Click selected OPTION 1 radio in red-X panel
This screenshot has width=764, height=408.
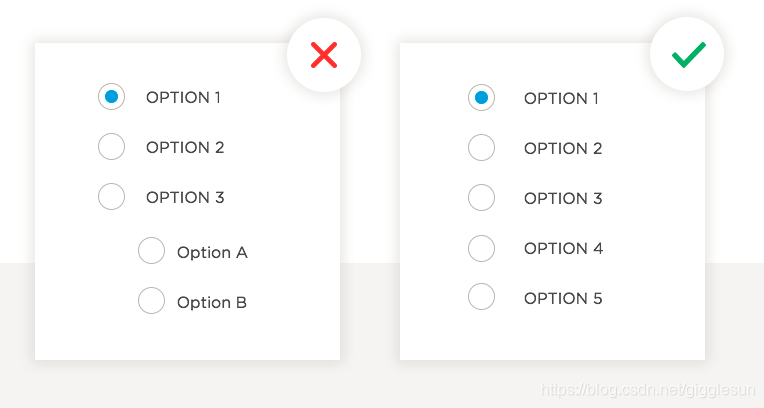click(112, 97)
